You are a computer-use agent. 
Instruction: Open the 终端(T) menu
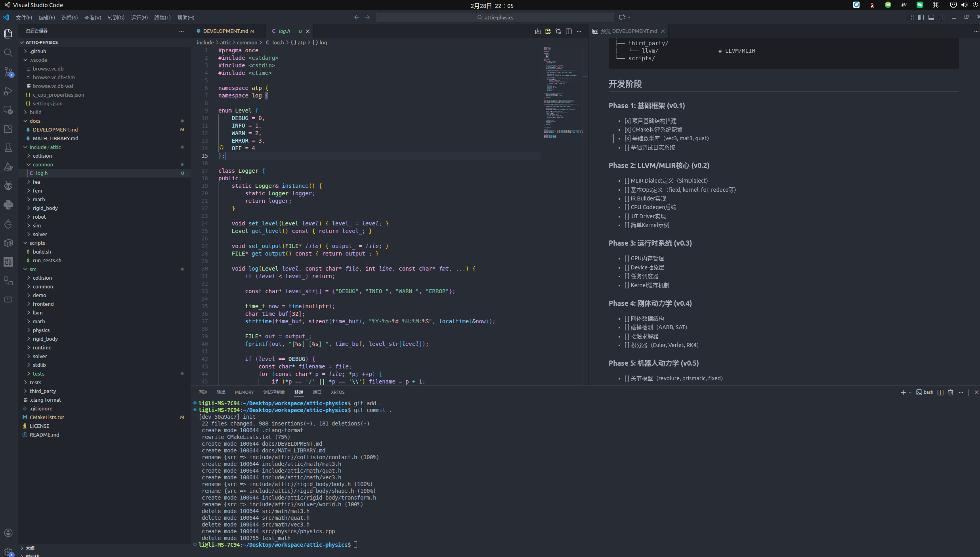162,17
